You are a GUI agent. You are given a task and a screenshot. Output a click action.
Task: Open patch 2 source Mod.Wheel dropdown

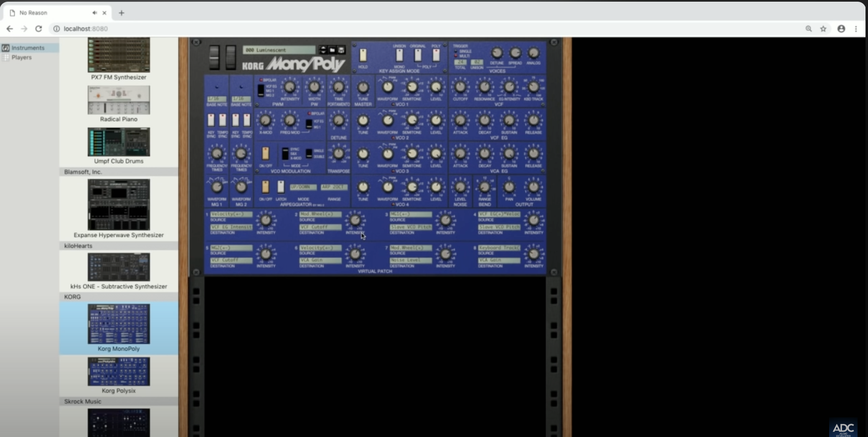point(320,214)
